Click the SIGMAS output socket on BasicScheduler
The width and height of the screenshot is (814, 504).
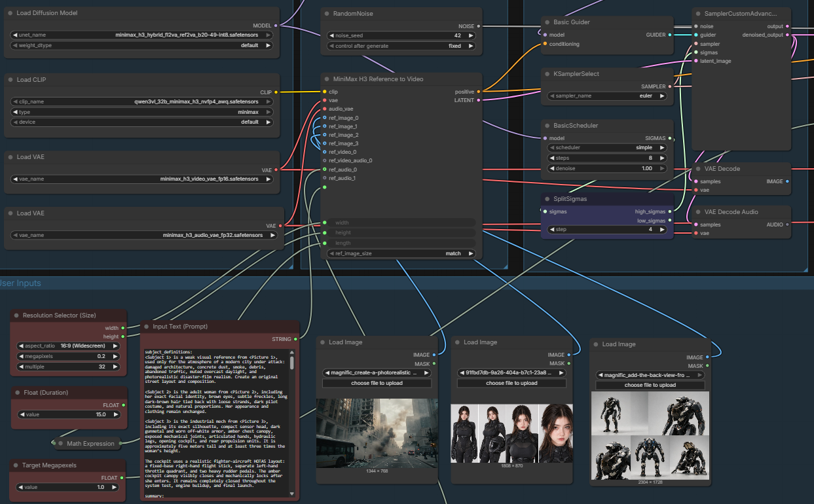[x=670, y=138]
